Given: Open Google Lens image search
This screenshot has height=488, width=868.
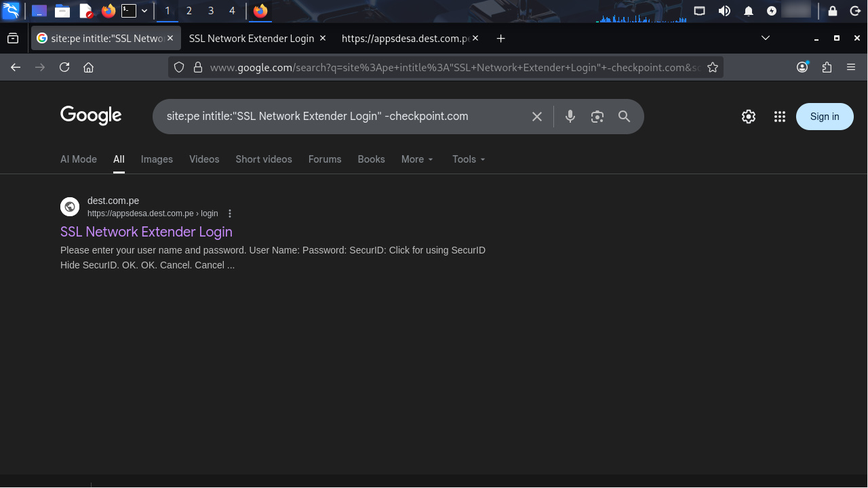Looking at the screenshot, I should pyautogui.click(x=597, y=117).
